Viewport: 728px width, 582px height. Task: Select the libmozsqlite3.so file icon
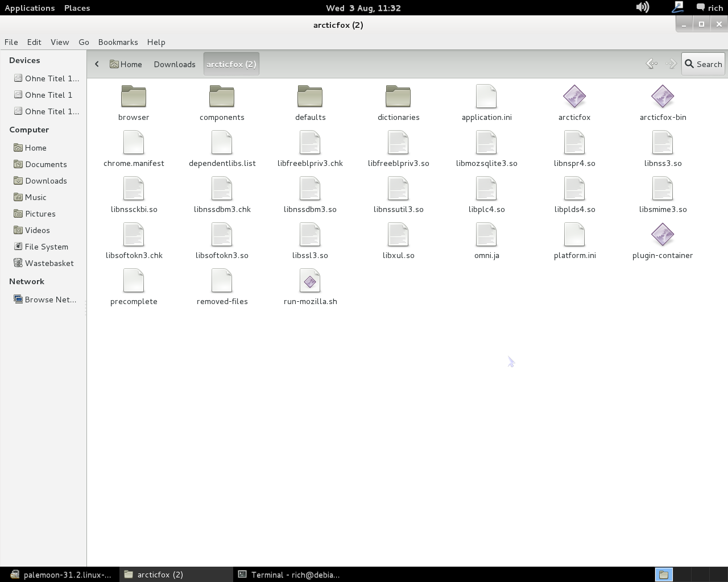pos(486,143)
